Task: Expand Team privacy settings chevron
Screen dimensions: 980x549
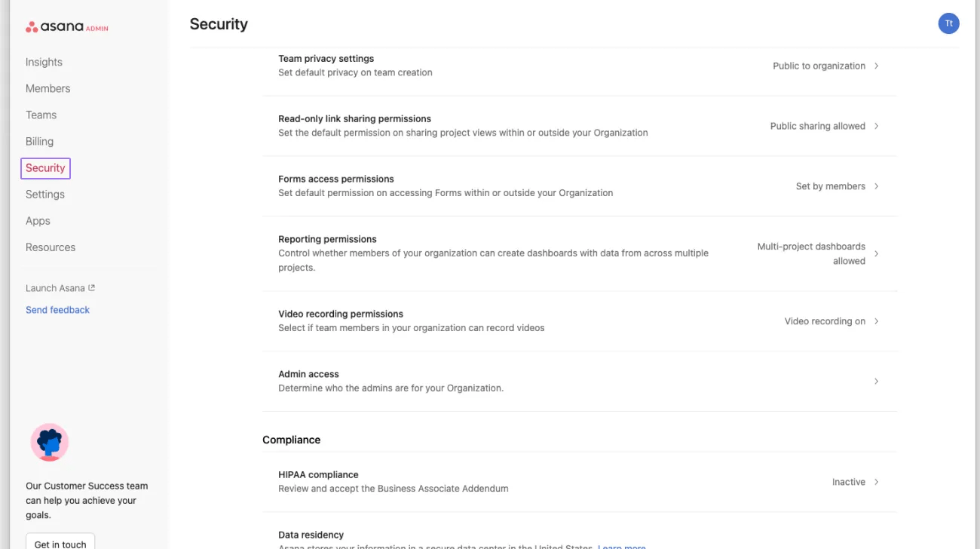Action: coord(876,66)
